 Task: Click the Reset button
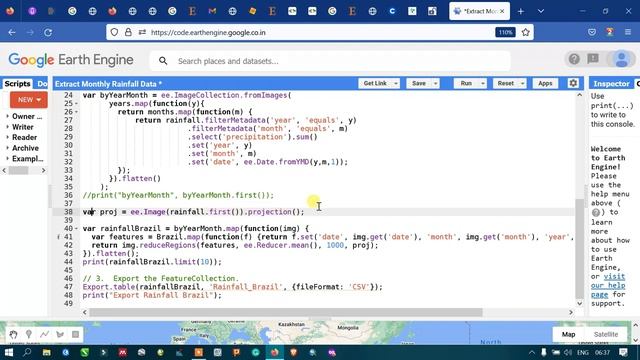click(506, 83)
